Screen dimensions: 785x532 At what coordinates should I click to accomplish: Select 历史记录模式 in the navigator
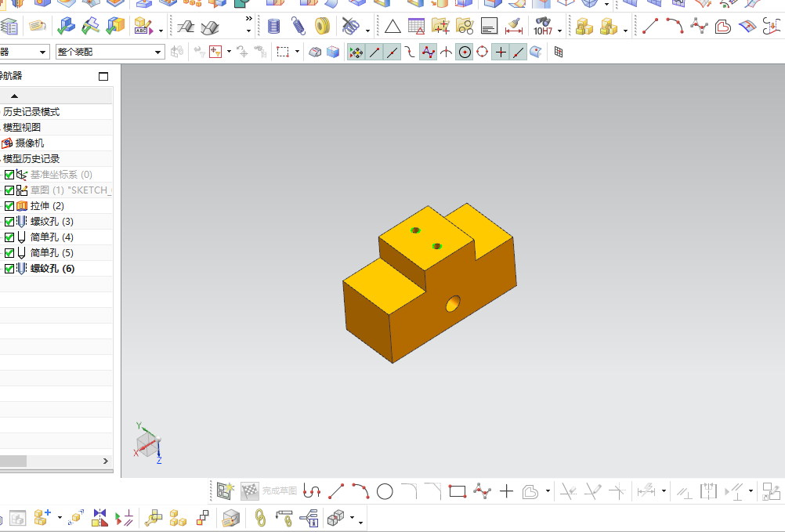coord(31,111)
